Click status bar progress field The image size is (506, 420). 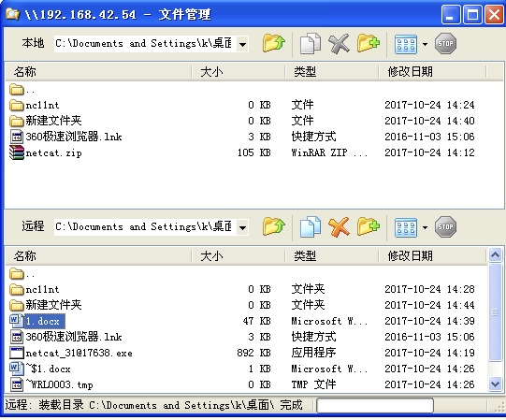tap(375, 405)
